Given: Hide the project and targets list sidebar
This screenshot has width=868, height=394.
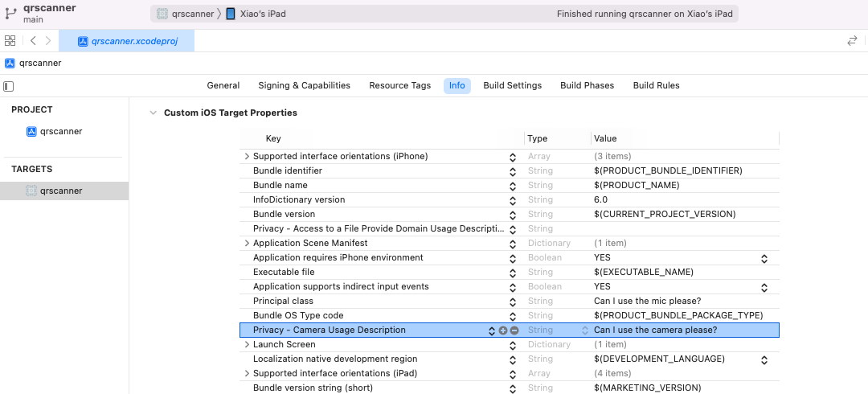Looking at the screenshot, I should click(x=9, y=86).
